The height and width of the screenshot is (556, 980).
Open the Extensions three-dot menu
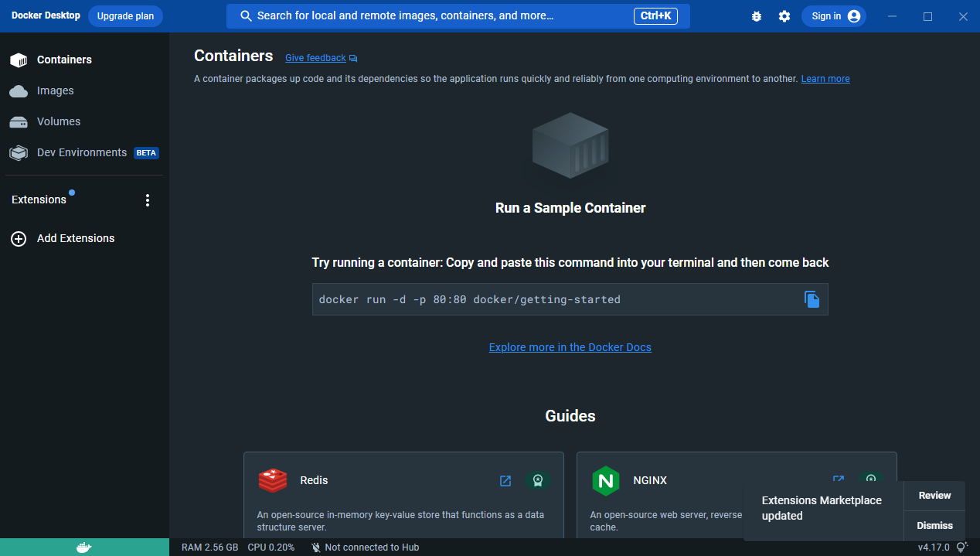pyautogui.click(x=148, y=200)
